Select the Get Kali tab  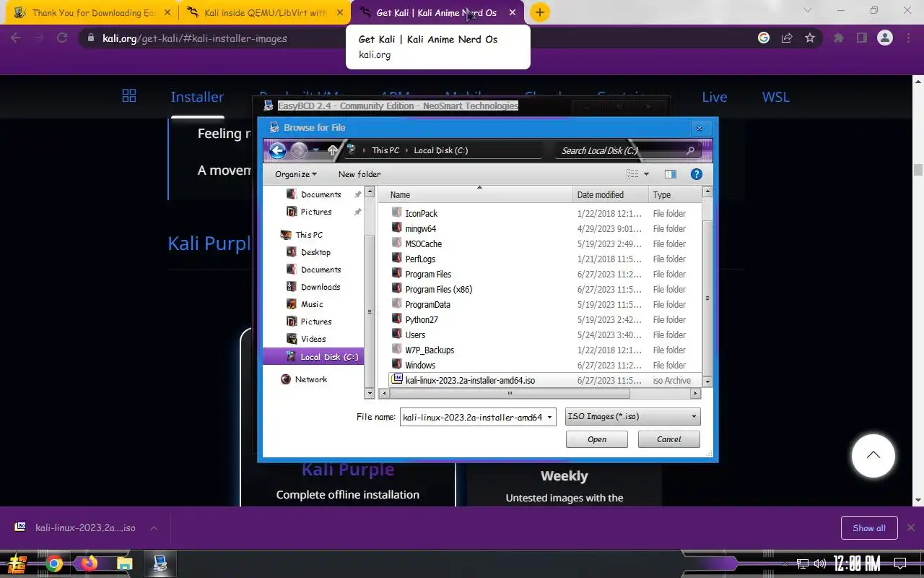(437, 12)
